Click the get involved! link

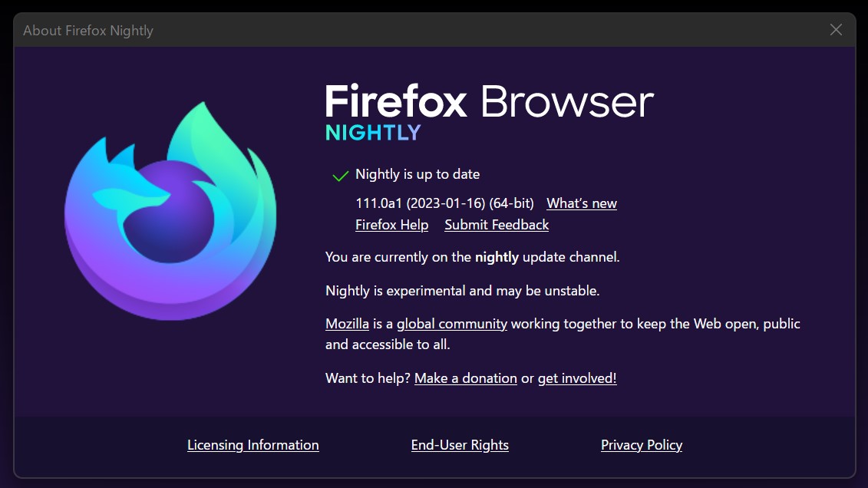click(576, 378)
